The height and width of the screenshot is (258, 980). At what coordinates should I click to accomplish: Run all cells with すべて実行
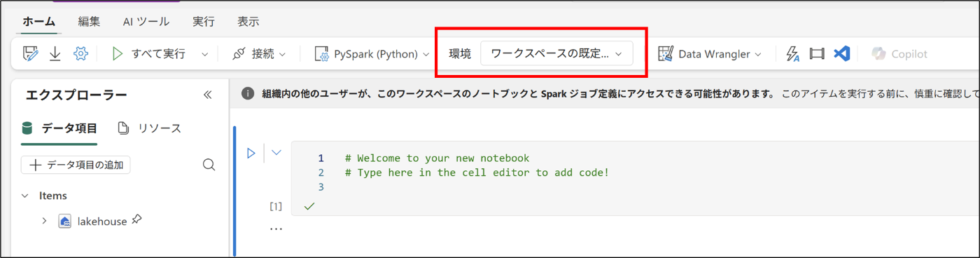point(148,54)
